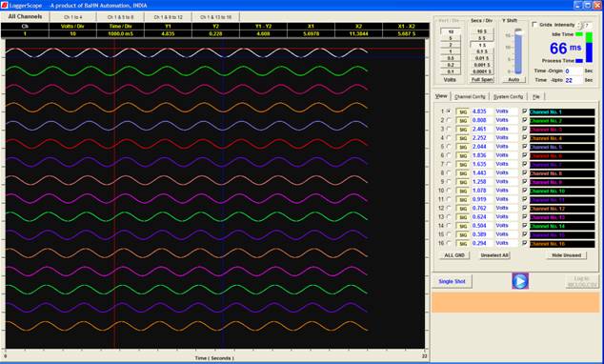This screenshot has height=364, width=604.
Task: Uncheck the Channel No. 1 visibility checkbox
Action: pyautogui.click(x=524, y=111)
